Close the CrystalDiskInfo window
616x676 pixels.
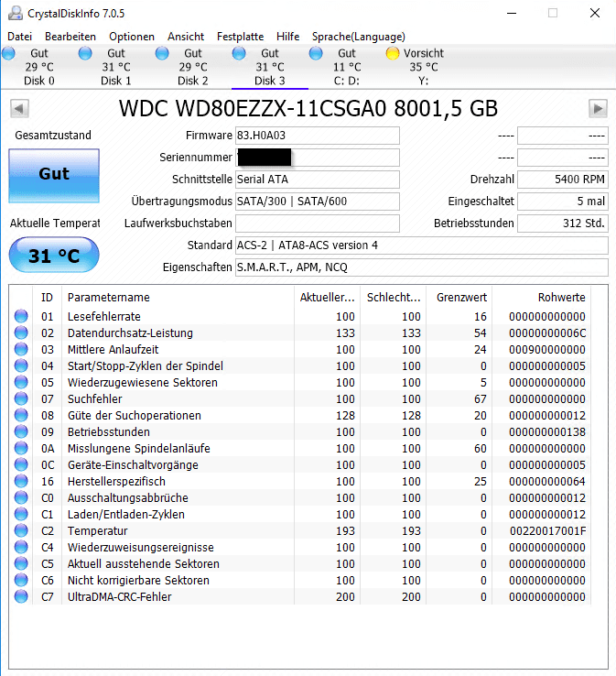tap(595, 13)
